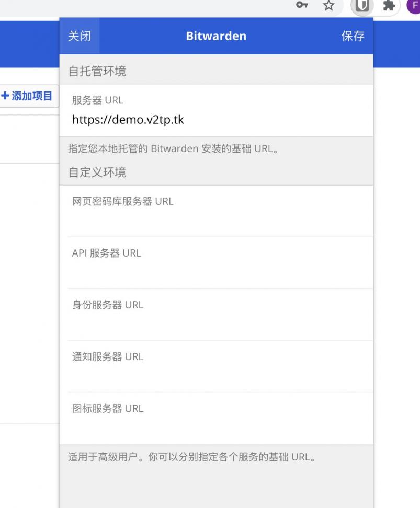Click the Bitwarden title in the header

click(216, 36)
